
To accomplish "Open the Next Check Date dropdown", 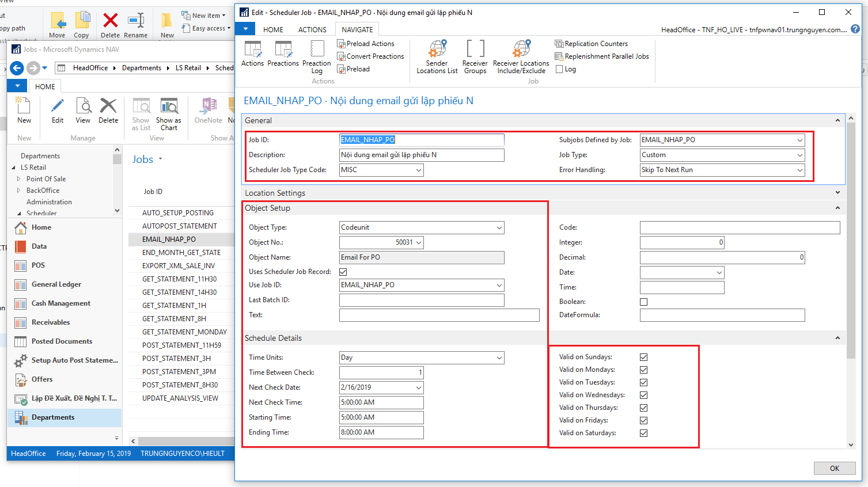I will [418, 387].
